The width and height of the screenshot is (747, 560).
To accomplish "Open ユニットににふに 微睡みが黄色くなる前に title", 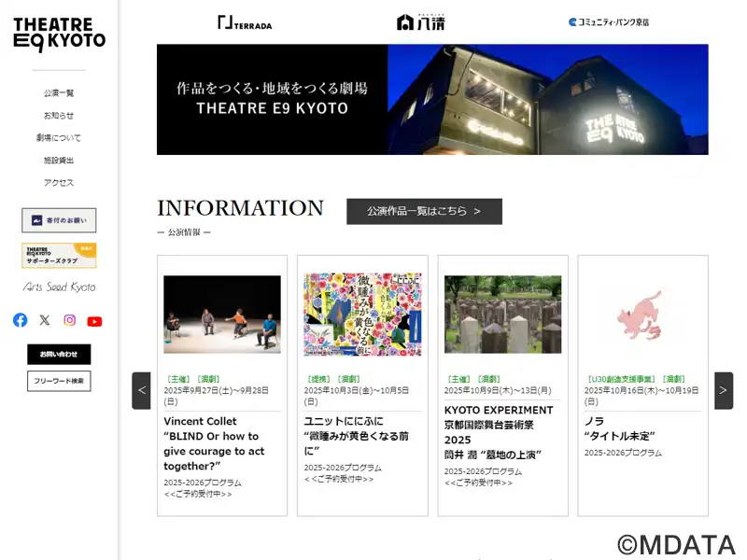I will (x=357, y=436).
